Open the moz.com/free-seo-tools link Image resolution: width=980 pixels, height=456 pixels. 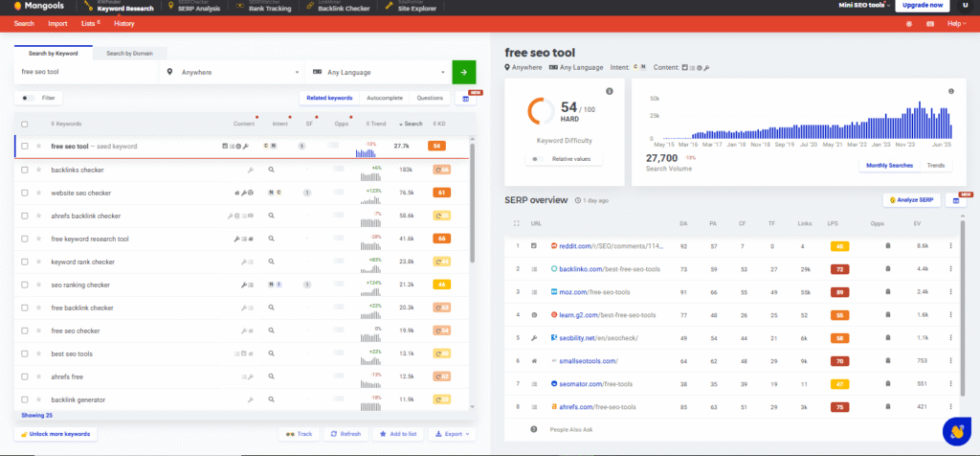(594, 292)
